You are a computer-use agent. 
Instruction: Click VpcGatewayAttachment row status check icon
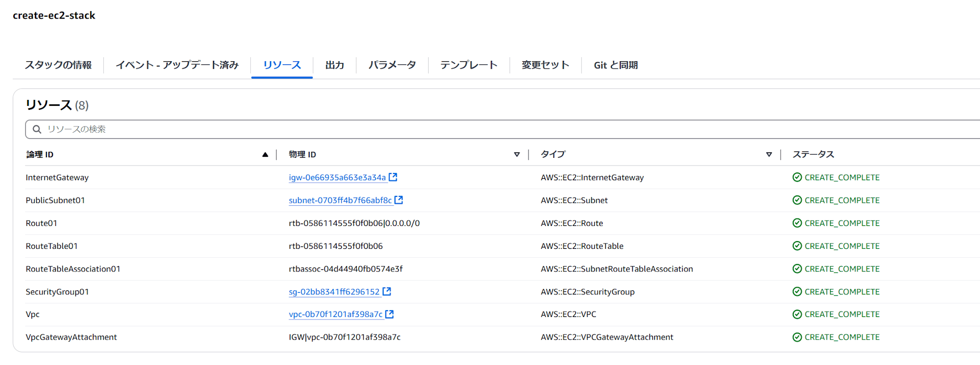click(797, 337)
